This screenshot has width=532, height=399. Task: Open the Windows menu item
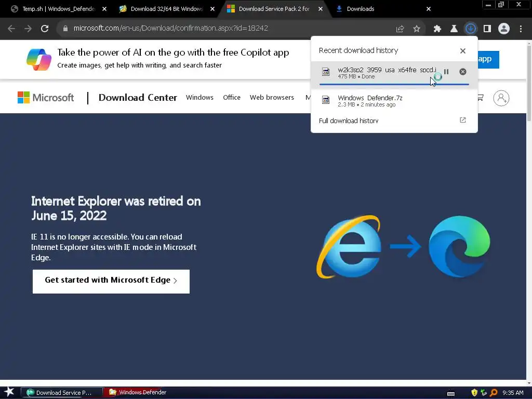coord(199,98)
